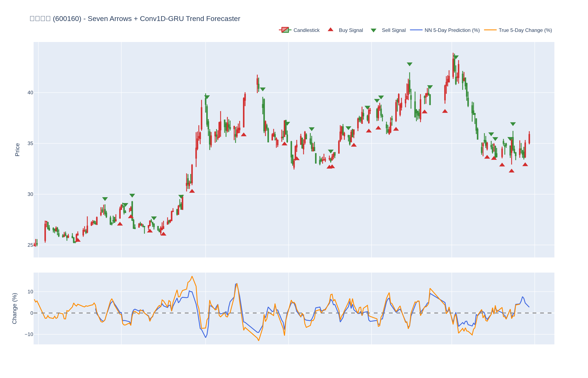Viewport: 588px width, 378px height.
Task: Toggle the NN 5-Day Prediction (%) legend label
Action: point(452,30)
